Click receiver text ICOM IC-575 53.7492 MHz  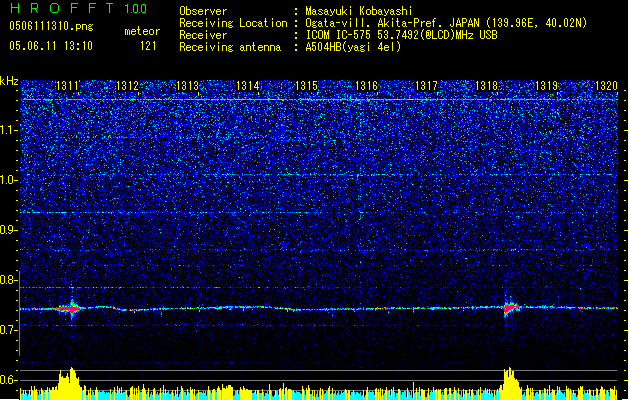point(401,35)
